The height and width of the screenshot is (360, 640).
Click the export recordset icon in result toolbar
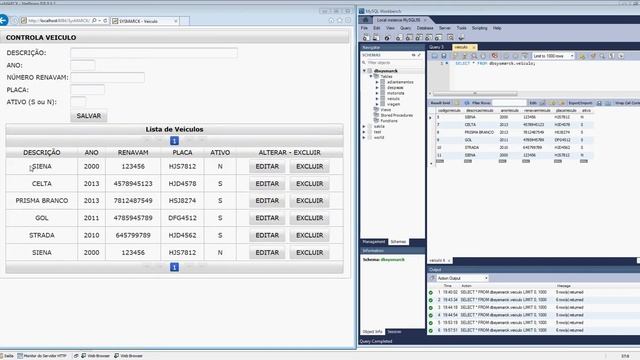point(599,103)
